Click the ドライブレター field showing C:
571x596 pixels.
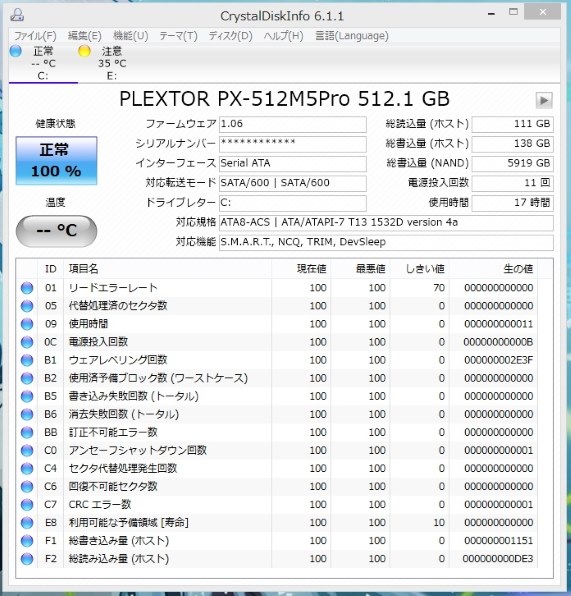tap(293, 203)
